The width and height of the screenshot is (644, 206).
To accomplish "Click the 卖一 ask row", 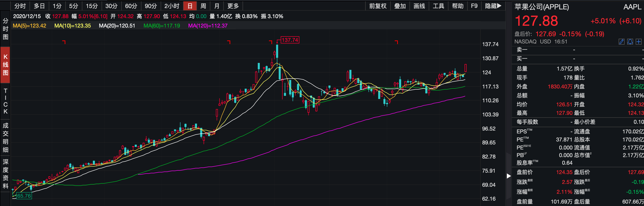I will point(578,49).
